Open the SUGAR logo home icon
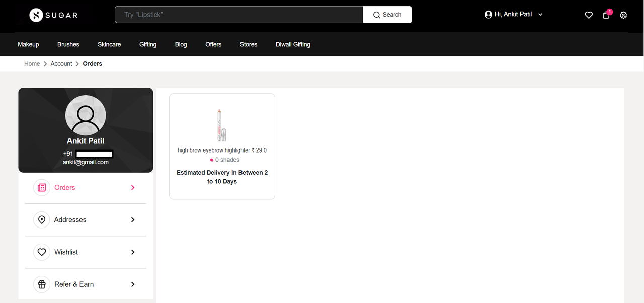Viewport: 644px width, 303px height. pos(35,15)
